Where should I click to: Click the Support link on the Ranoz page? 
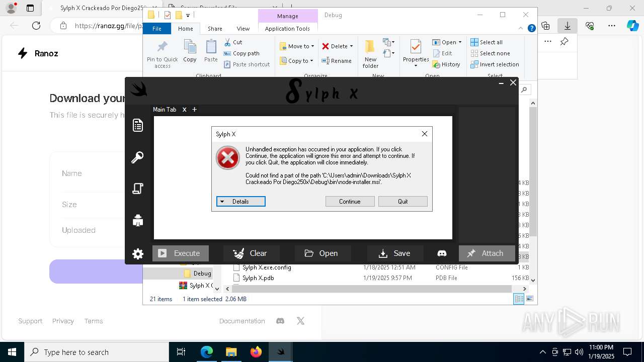point(30,321)
